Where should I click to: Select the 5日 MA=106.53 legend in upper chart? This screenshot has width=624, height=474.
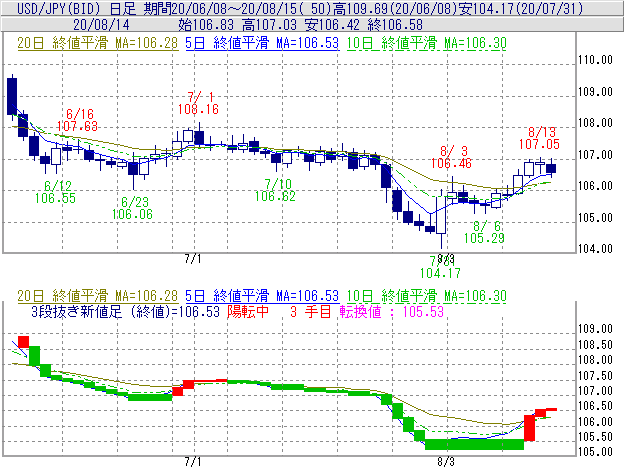pyautogui.click(x=262, y=43)
